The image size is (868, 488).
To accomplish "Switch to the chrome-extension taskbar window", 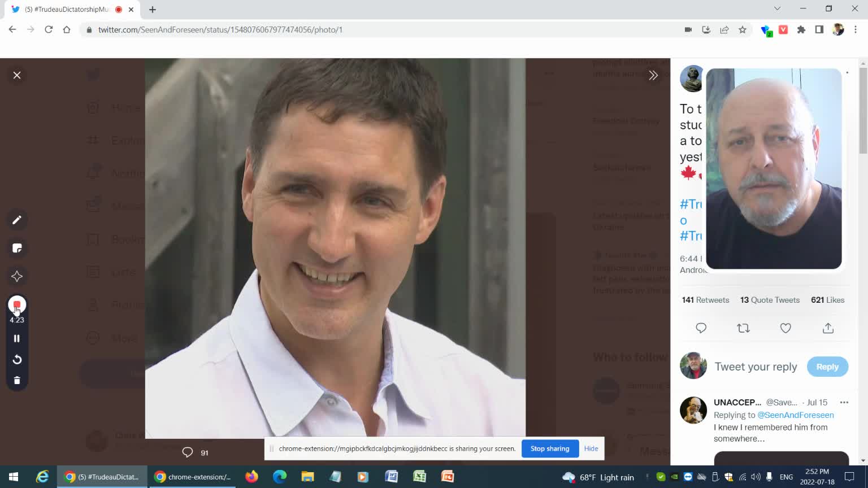I will coord(193,477).
